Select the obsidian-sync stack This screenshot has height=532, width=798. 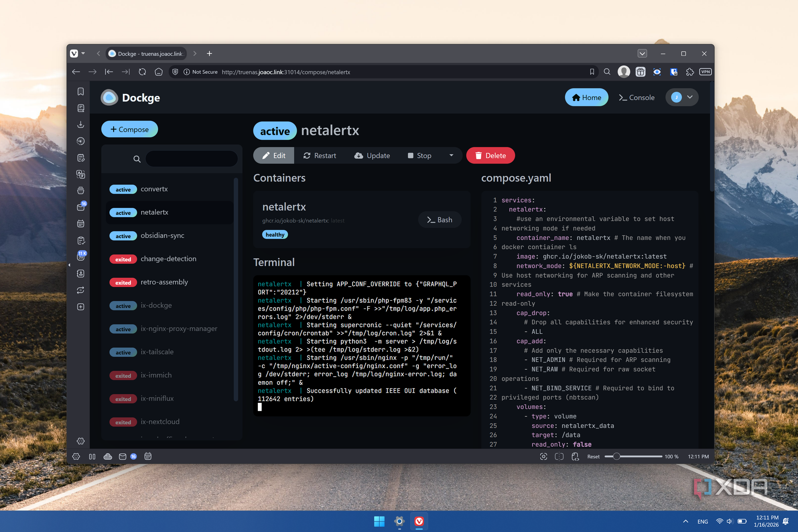click(x=170, y=236)
